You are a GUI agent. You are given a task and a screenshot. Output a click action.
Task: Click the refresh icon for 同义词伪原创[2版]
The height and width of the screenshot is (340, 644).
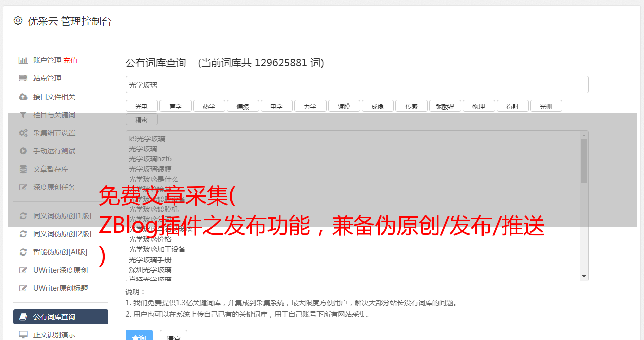[23, 234]
